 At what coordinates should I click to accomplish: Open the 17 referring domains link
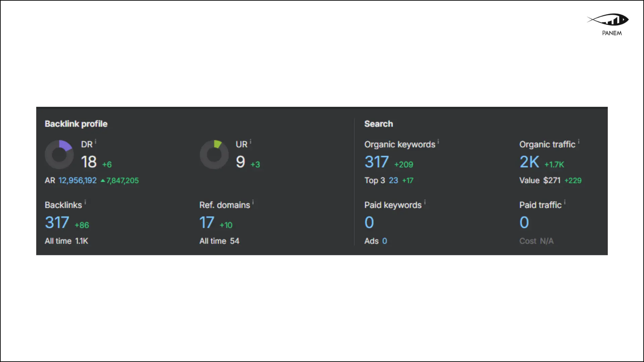coord(207,223)
